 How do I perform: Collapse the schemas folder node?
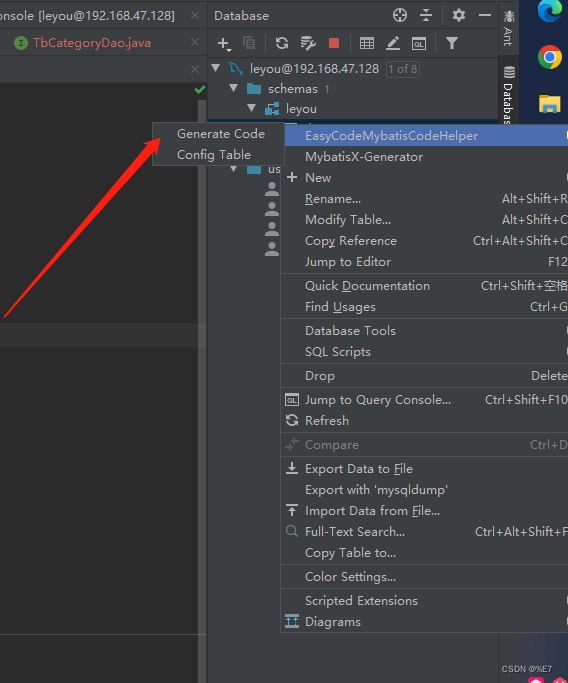(233, 88)
